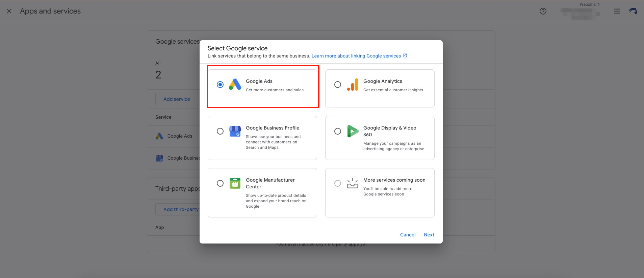644x278 pixels.
Task: Click Add third-party button in background
Action: coord(178,209)
